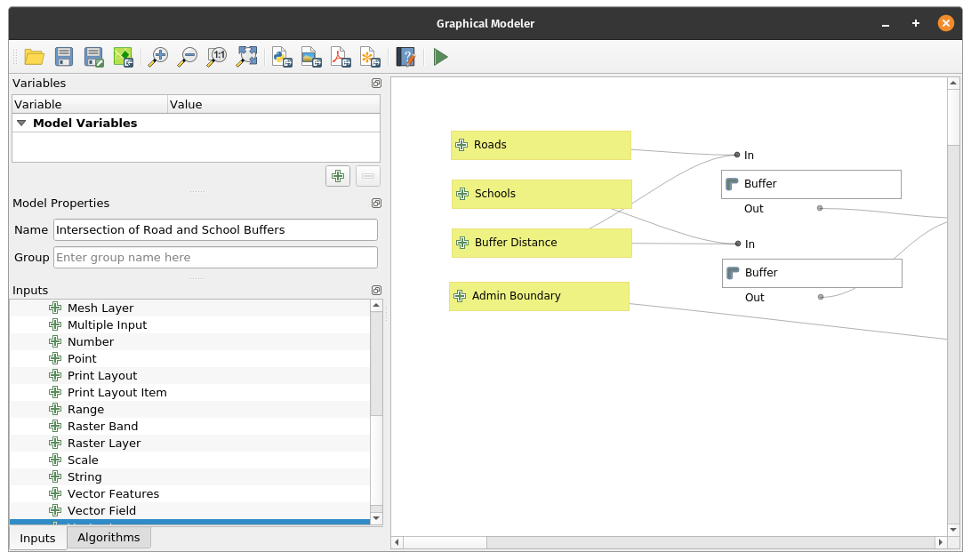The image size is (971, 560).
Task: Collapse the Model Variables group
Action: pyautogui.click(x=21, y=124)
